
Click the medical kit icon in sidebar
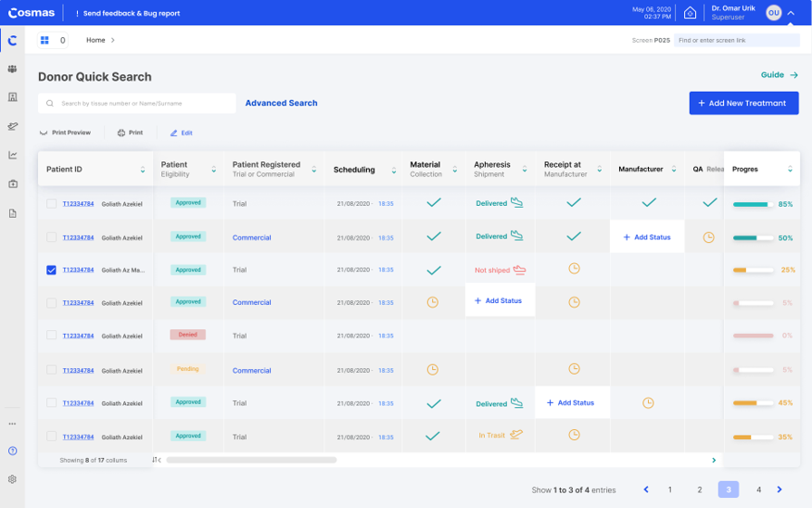pos(12,184)
